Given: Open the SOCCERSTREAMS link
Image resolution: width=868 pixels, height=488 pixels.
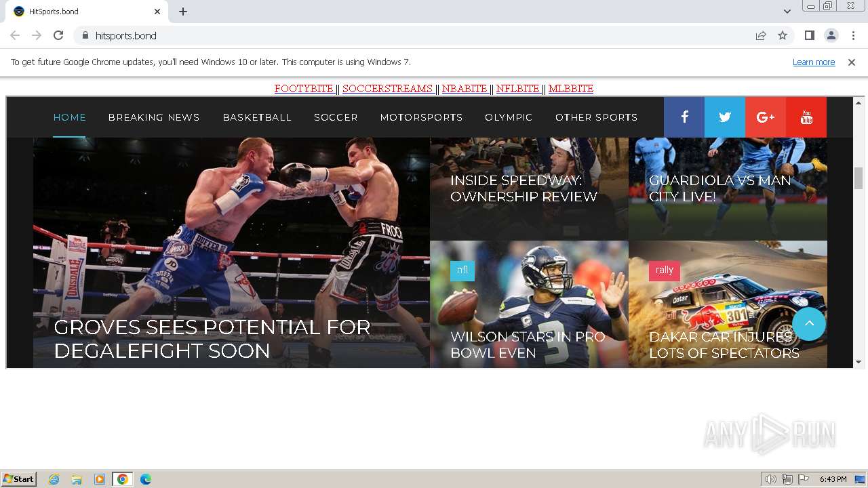Looking at the screenshot, I should click(388, 89).
